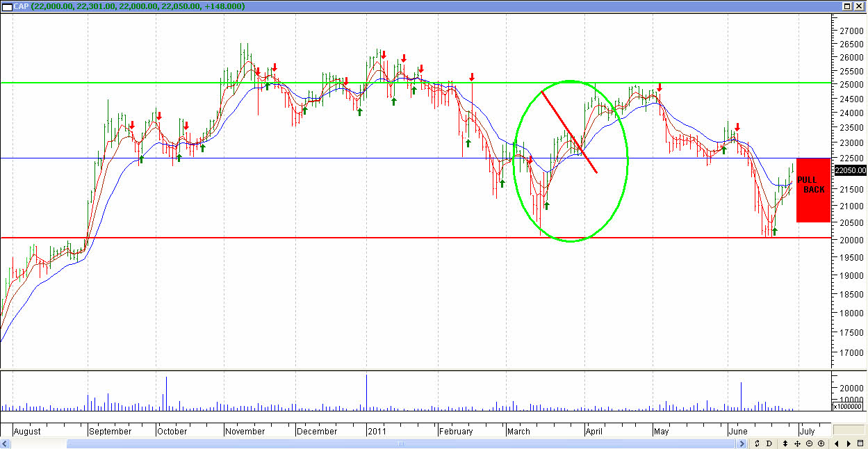Zoom out with the minus magnifier

[x=809, y=443]
